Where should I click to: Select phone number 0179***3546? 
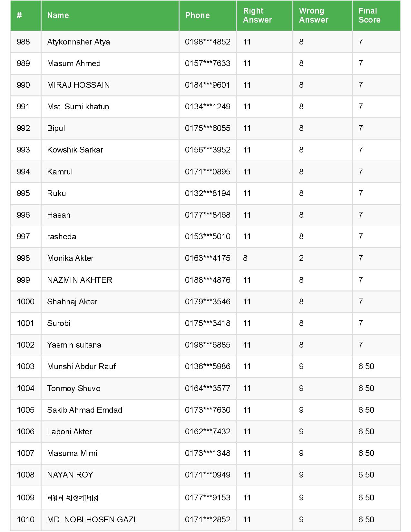click(x=208, y=302)
